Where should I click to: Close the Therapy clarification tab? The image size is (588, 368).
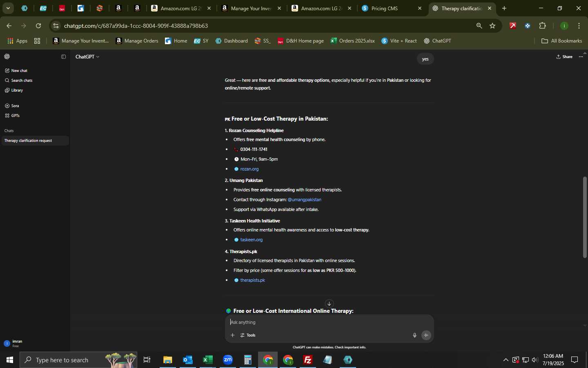[x=490, y=8]
